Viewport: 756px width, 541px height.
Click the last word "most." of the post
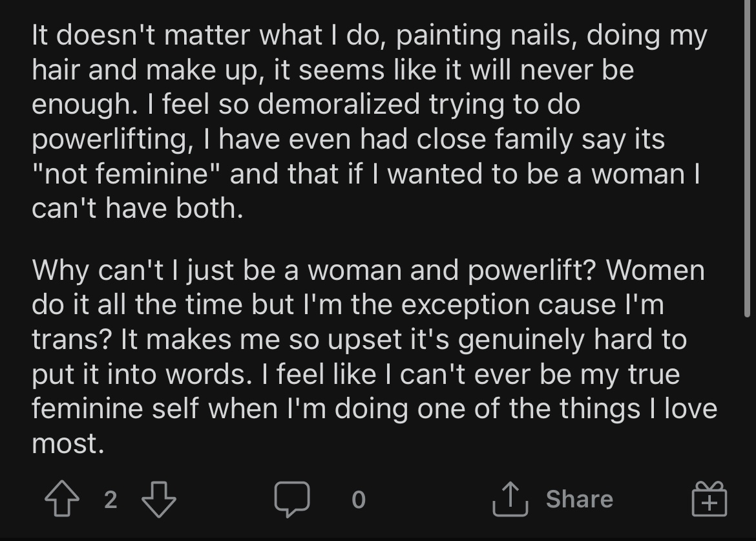click(68, 444)
